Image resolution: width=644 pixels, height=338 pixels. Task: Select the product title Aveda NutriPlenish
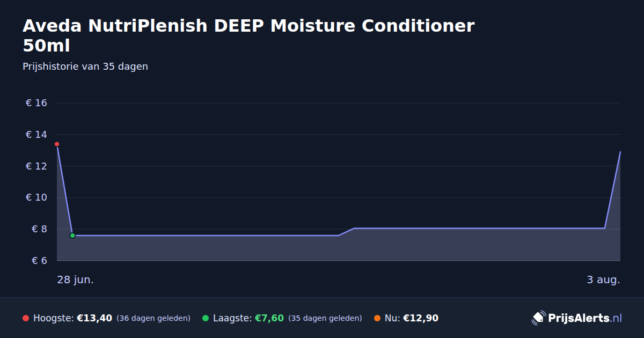(248, 35)
